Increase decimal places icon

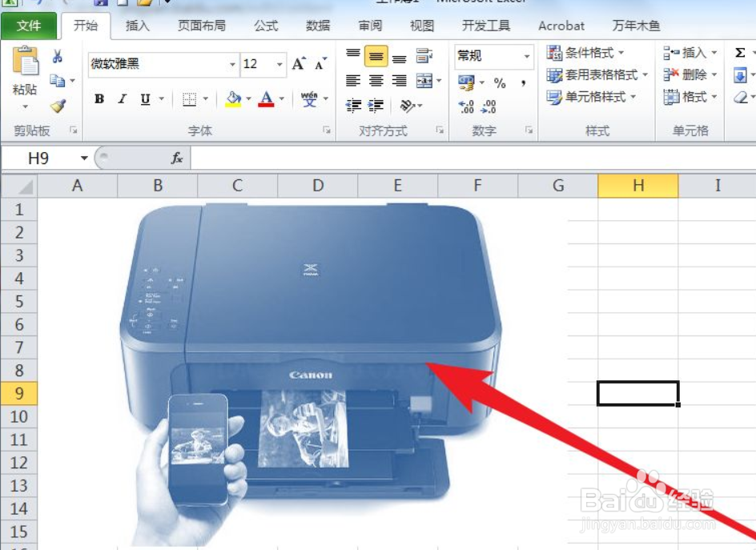point(466,106)
